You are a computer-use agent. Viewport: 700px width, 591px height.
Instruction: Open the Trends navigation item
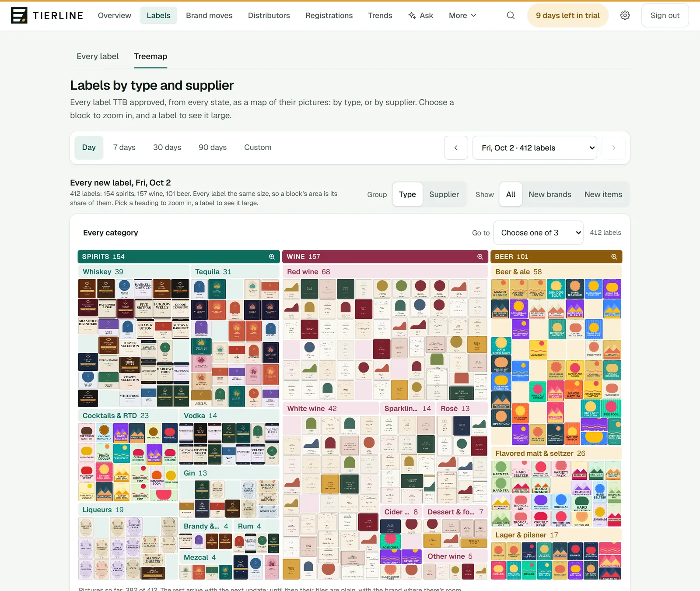(x=380, y=15)
